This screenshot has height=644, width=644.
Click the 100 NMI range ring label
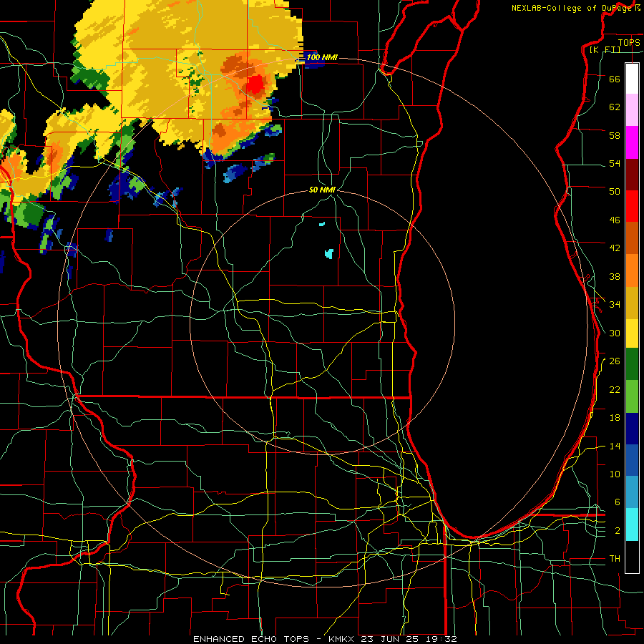322,57
